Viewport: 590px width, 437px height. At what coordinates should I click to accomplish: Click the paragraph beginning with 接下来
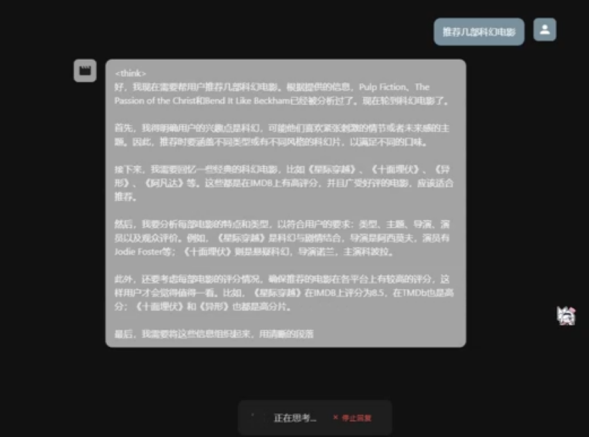coord(284,183)
